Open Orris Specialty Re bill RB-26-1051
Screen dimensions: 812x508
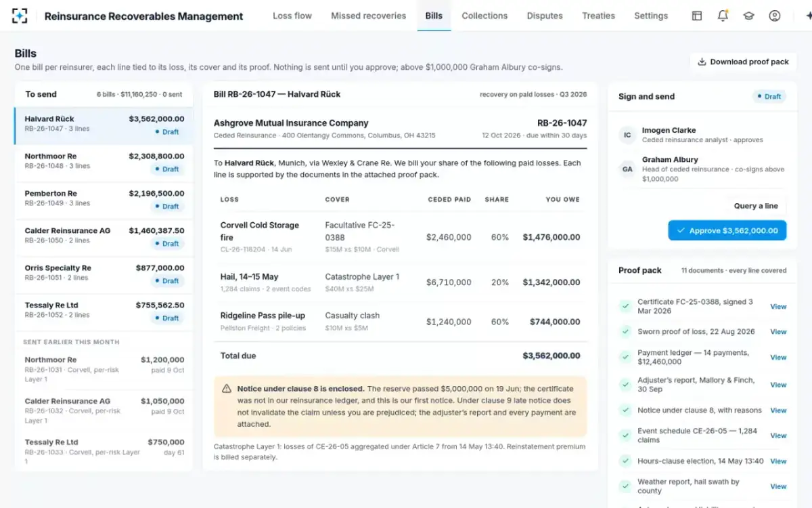(104, 274)
